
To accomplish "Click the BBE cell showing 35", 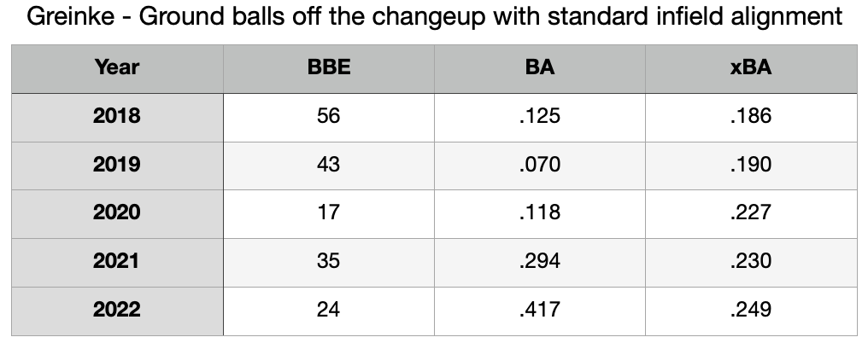I will (x=328, y=262).
